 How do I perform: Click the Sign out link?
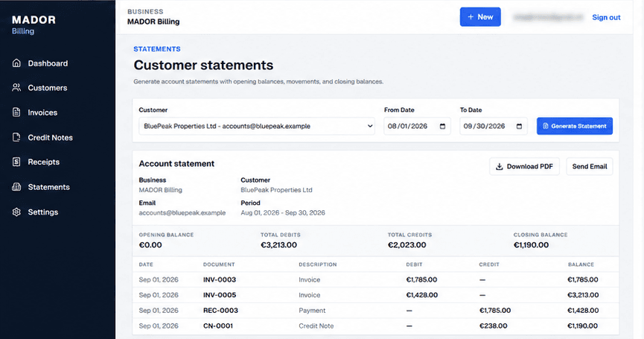606,17
